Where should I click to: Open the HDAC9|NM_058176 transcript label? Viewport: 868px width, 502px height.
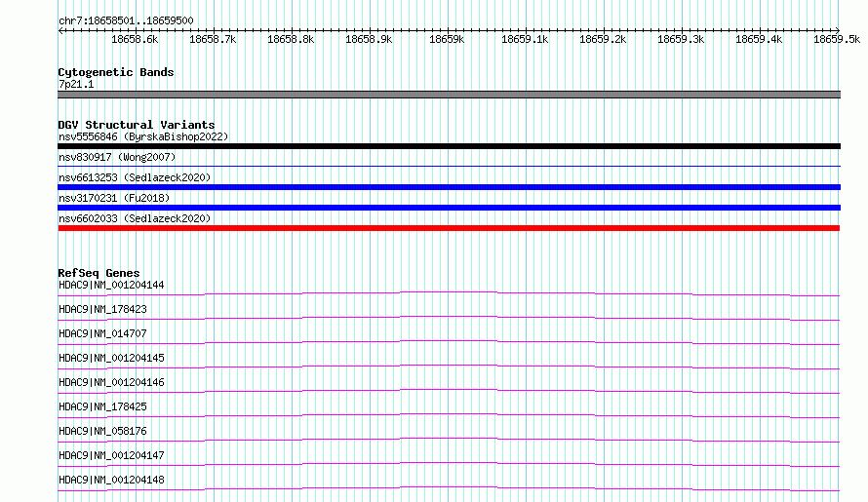(103, 431)
